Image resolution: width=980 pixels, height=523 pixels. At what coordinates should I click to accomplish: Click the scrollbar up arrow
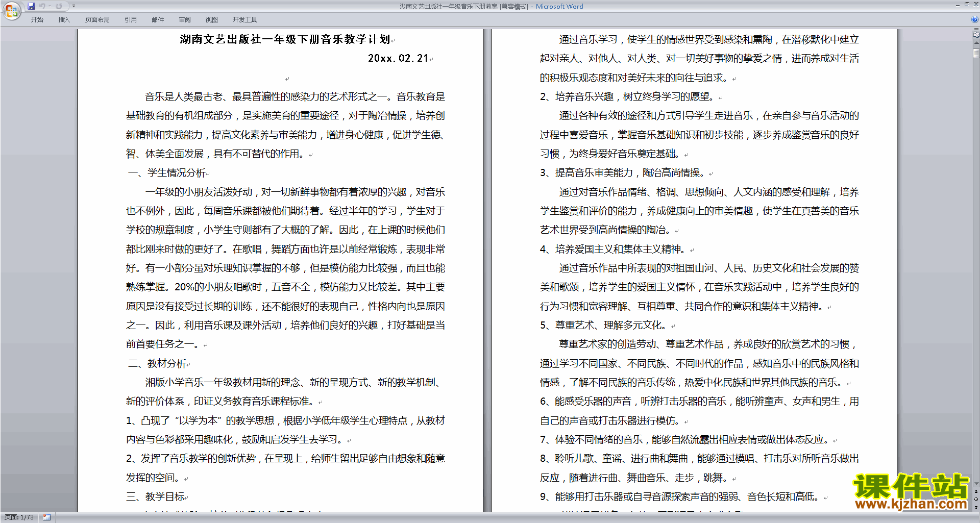(976, 43)
